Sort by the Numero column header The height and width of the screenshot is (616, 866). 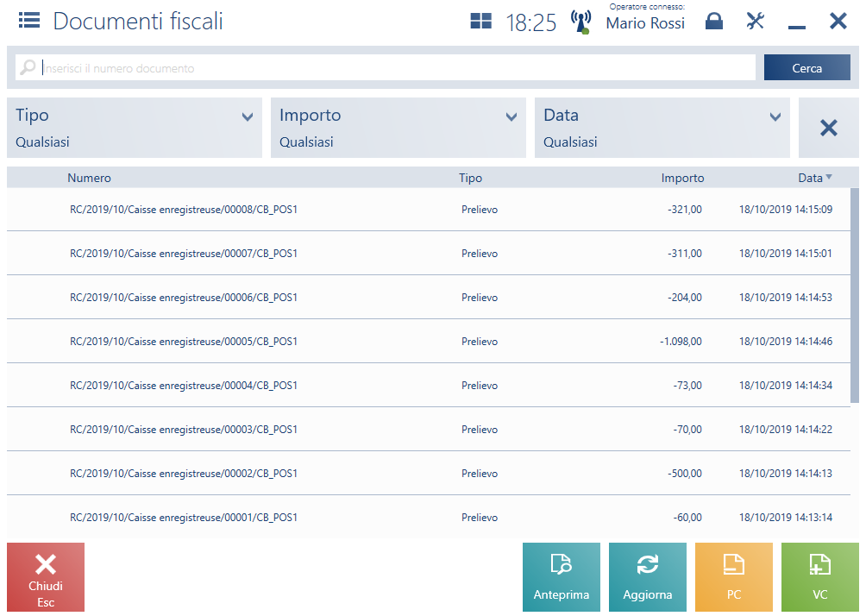tap(89, 178)
